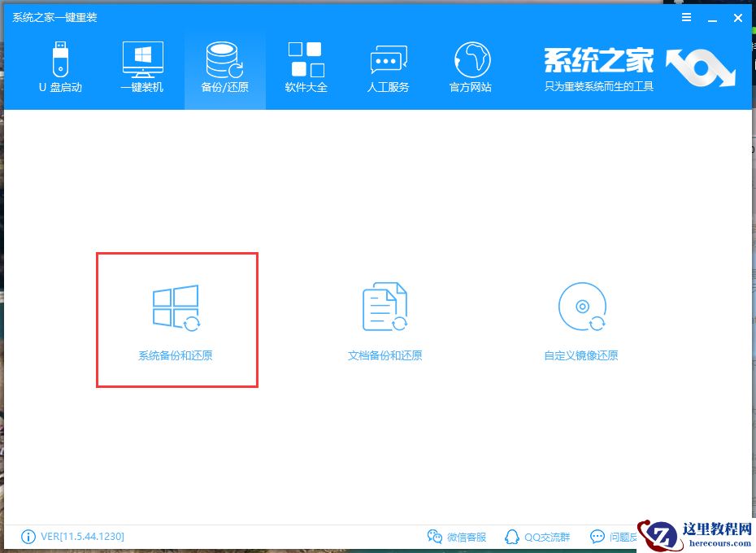Open the 软件大全 software collection
This screenshot has height=553, width=756.
pyautogui.click(x=306, y=65)
